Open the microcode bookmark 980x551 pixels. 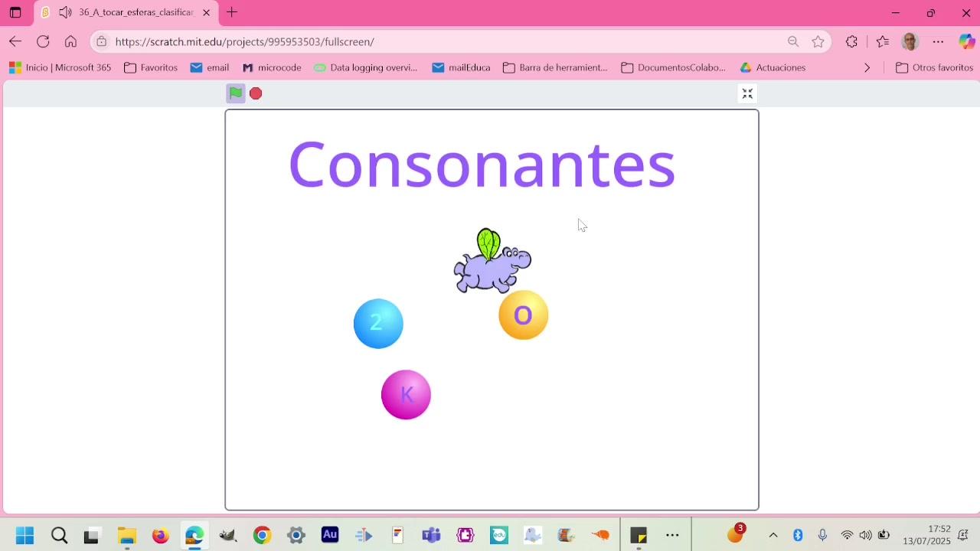[x=271, y=67]
